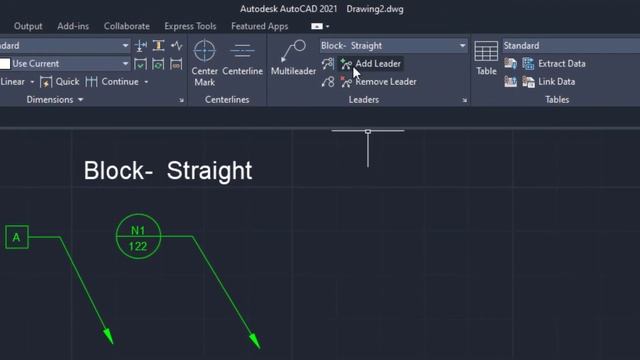
Task: Switch to the Add-ins tab
Action: [73, 26]
